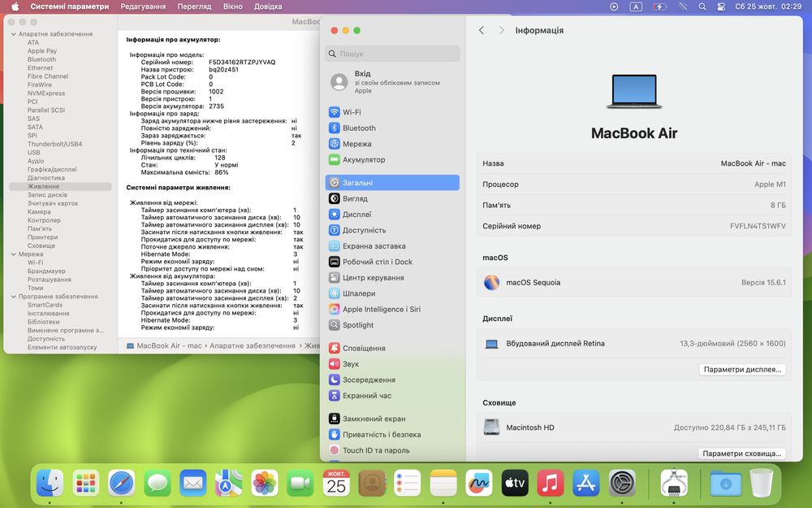The width and height of the screenshot is (812, 508).
Task: Open Photos app in the Dock
Action: coord(265,483)
